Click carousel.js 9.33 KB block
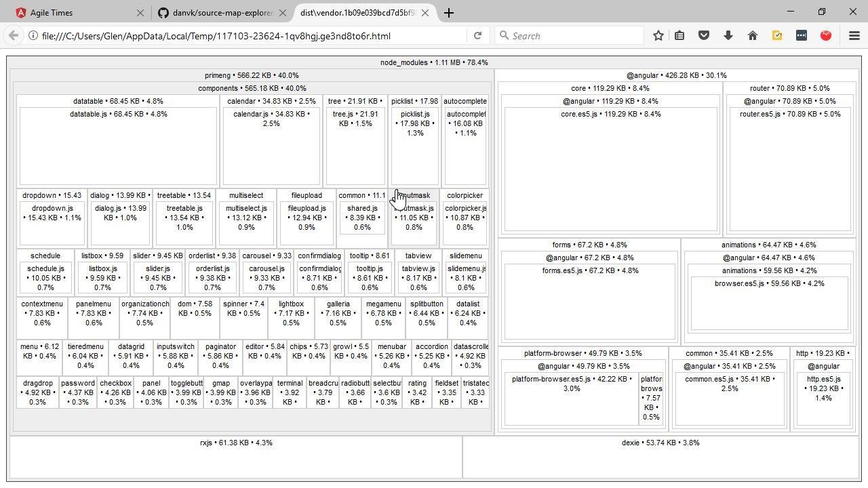Screen dimensions: 868x488 [x=267, y=278]
